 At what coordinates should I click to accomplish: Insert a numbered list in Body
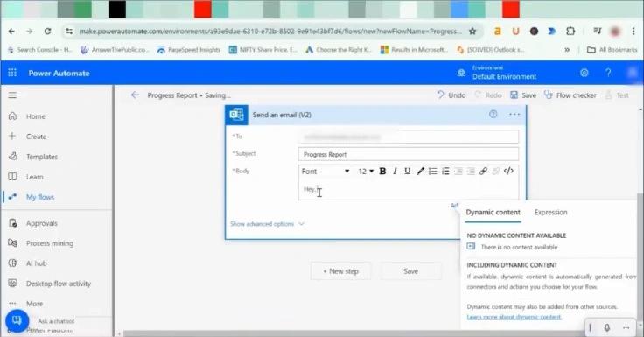[x=445, y=171]
